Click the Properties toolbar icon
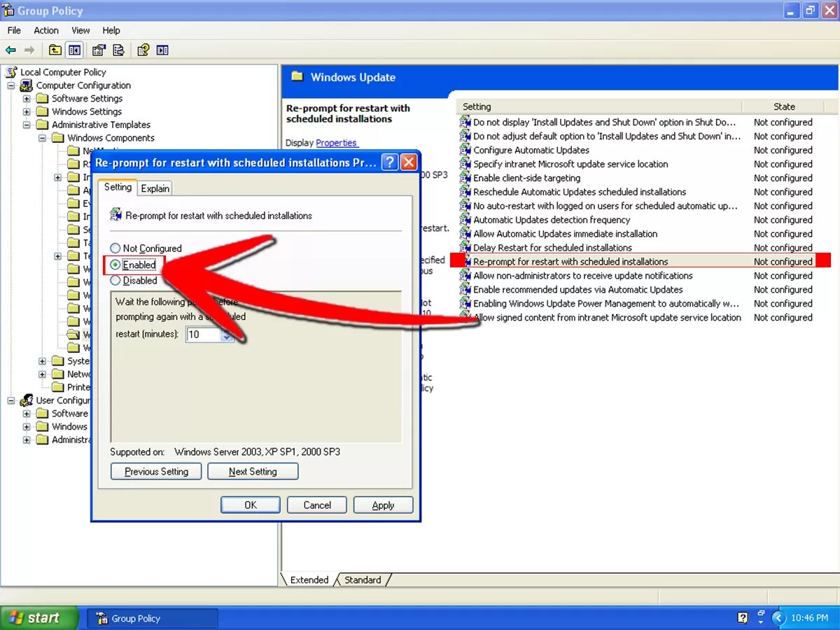840x630 pixels. pos(99,50)
